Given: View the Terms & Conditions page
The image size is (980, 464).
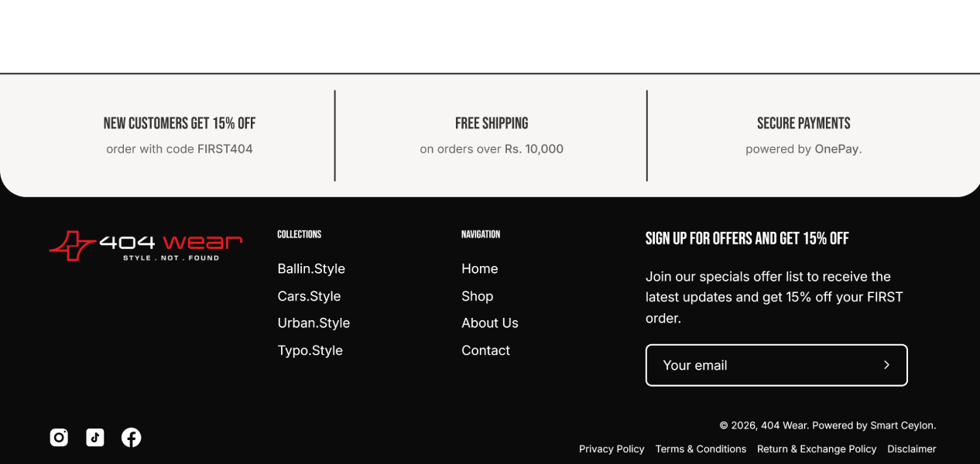Looking at the screenshot, I should [x=701, y=449].
